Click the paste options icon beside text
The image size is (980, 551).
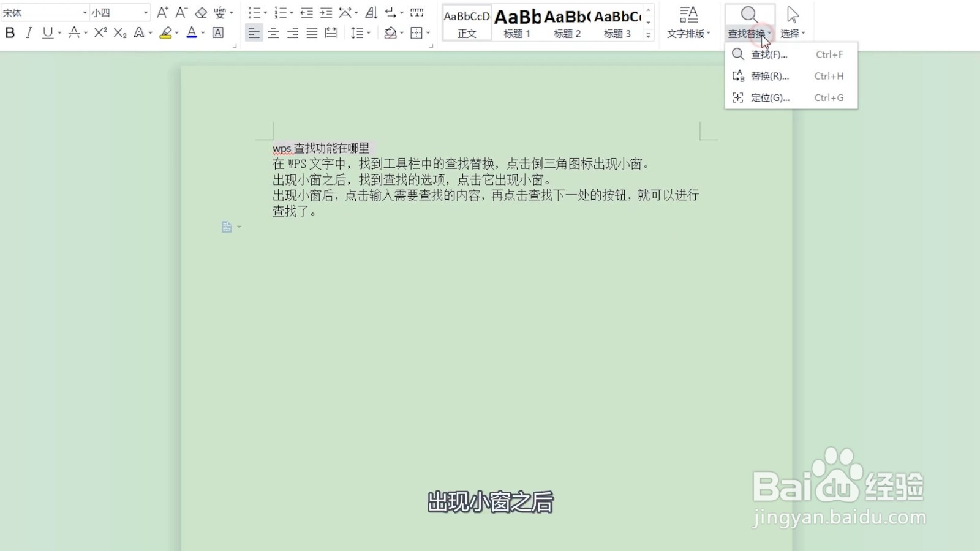tap(227, 227)
